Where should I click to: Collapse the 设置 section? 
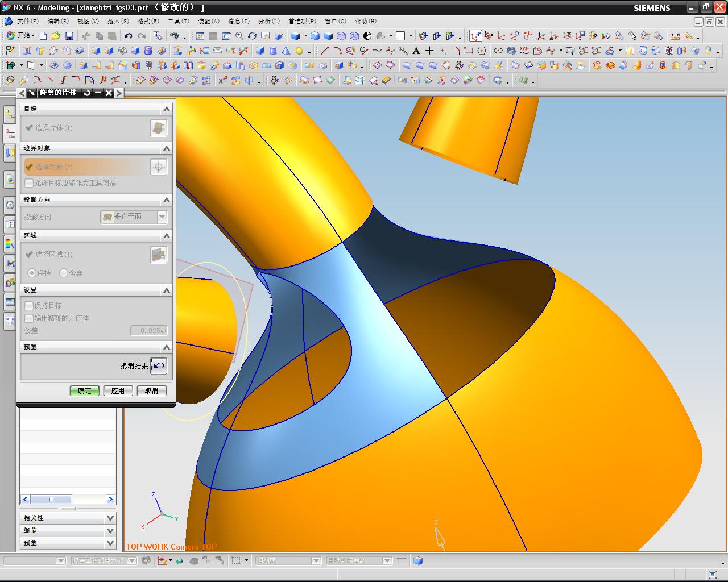166,290
